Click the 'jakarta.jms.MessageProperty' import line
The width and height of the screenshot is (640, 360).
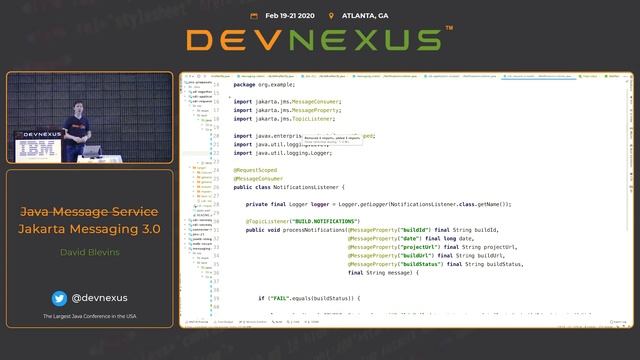tap(287, 110)
